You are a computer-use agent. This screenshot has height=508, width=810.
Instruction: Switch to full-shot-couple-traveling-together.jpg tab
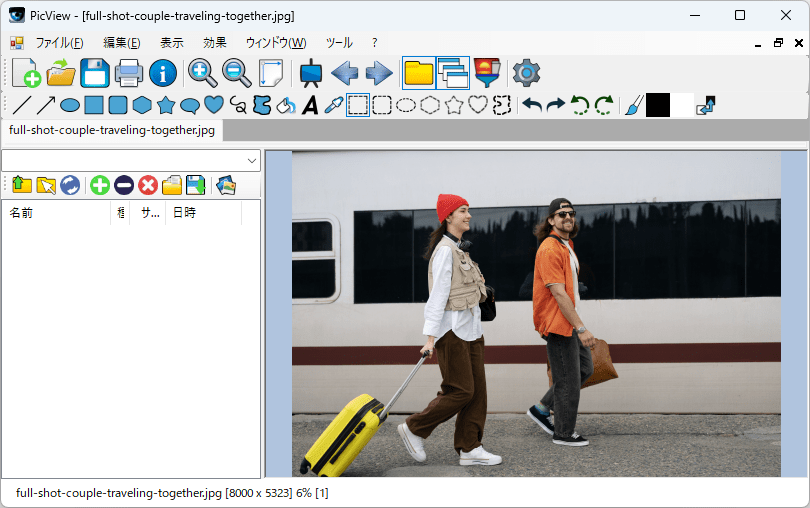[112, 130]
